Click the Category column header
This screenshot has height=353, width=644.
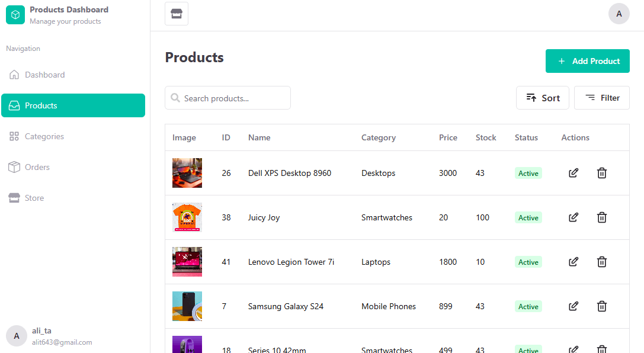click(x=379, y=137)
